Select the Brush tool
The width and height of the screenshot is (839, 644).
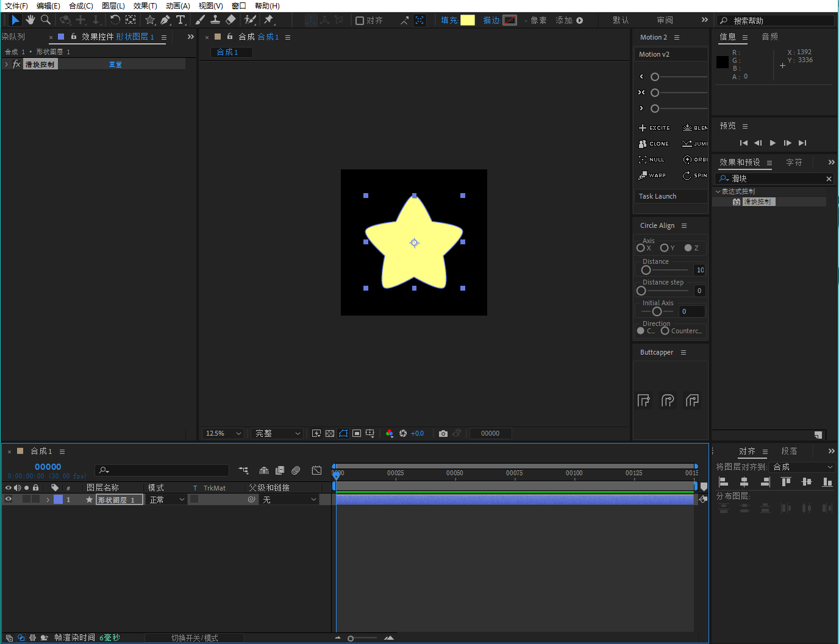[x=200, y=20]
